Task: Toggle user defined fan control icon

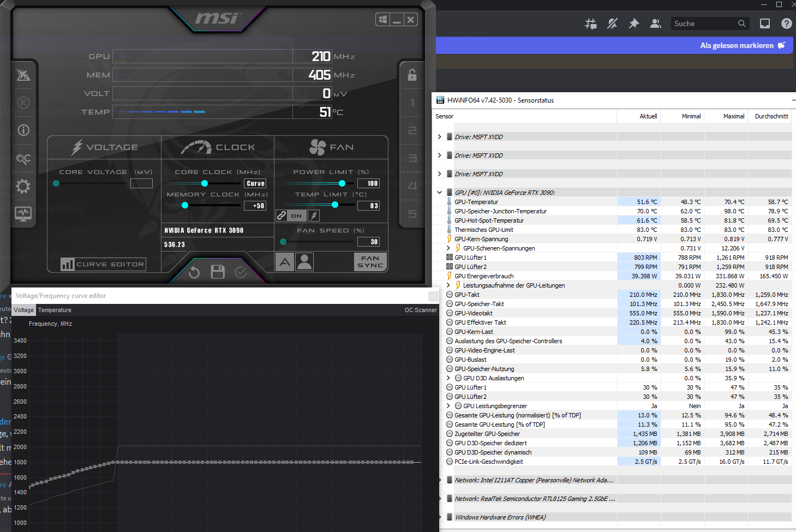Action: 304,262
